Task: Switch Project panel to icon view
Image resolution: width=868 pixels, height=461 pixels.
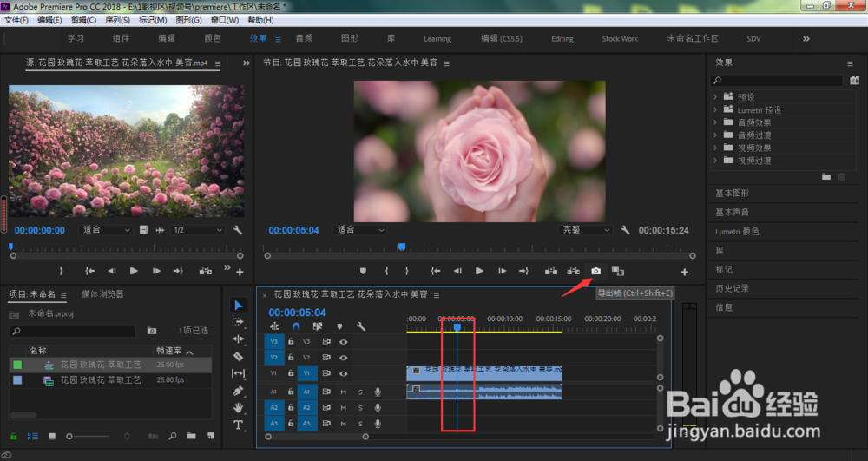Action: (51, 436)
